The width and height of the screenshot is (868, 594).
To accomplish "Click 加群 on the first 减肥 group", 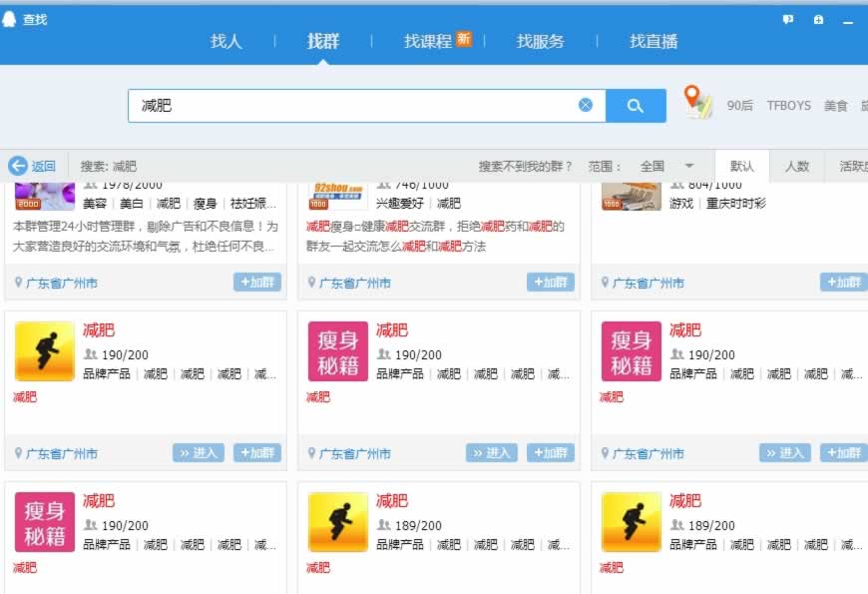I will [257, 452].
